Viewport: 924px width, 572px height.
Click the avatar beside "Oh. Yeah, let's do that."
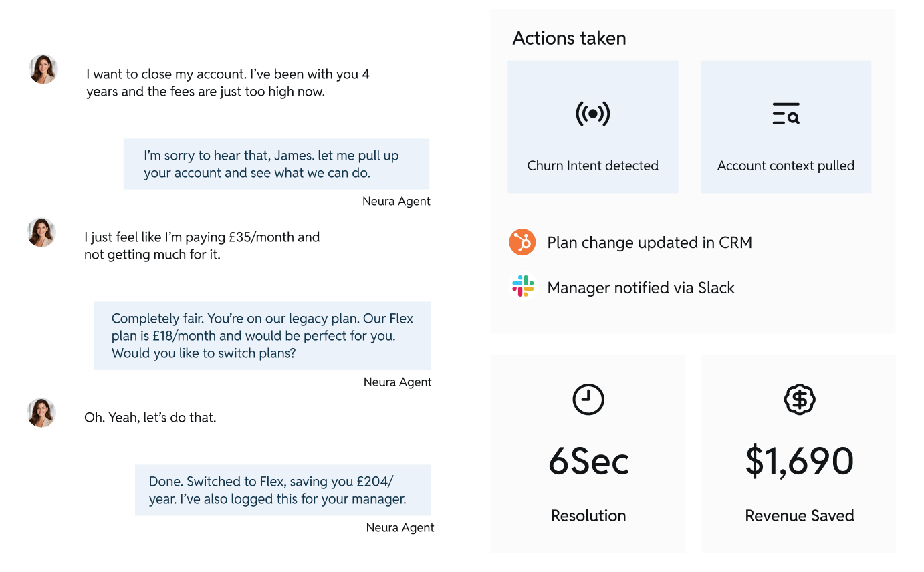pyautogui.click(x=41, y=412)
